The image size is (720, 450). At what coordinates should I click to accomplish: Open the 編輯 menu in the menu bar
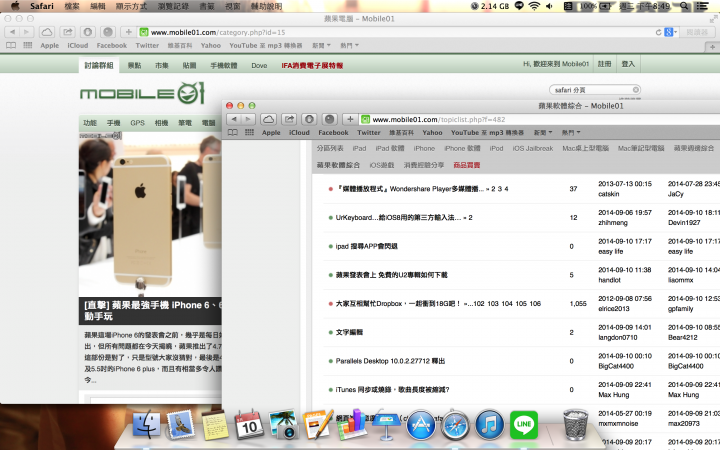pos(98,6)
